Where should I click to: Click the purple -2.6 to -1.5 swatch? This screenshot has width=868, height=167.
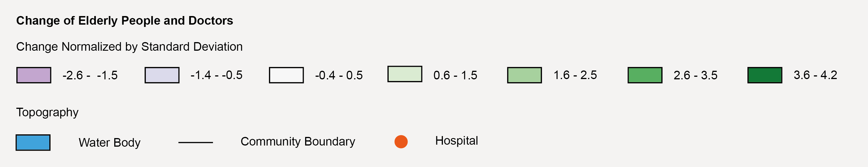[x=34, y=75]
